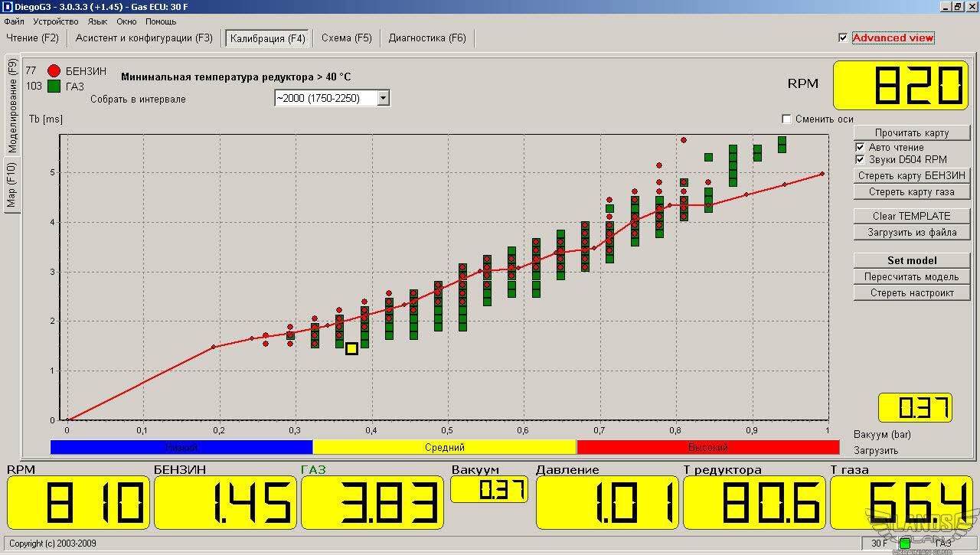Click the Set model button

(x=912, y=260)
